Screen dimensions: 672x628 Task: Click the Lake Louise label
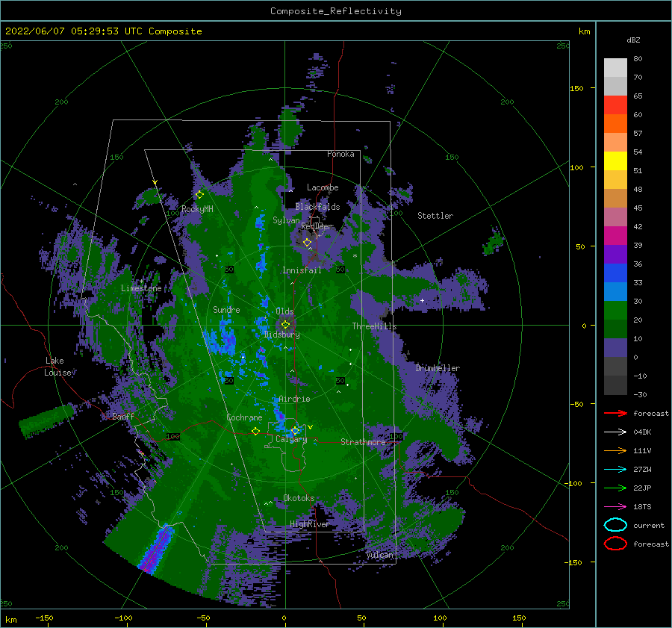58,367
